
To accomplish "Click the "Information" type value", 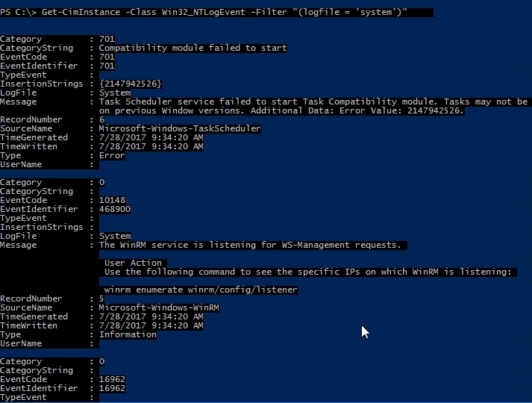I will coord(128,334).
